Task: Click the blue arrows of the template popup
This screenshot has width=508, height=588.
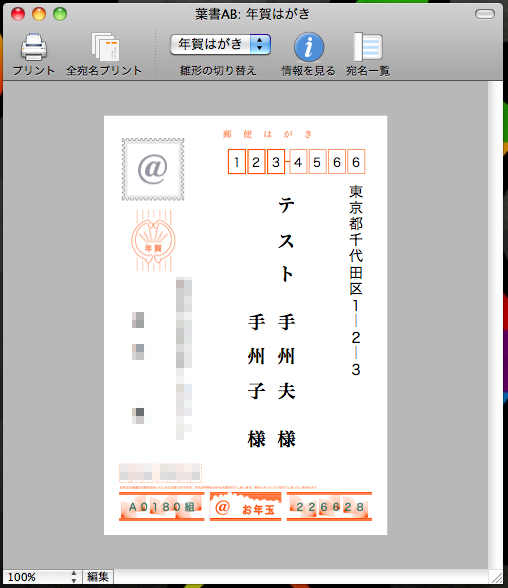Action: [260, 45]
